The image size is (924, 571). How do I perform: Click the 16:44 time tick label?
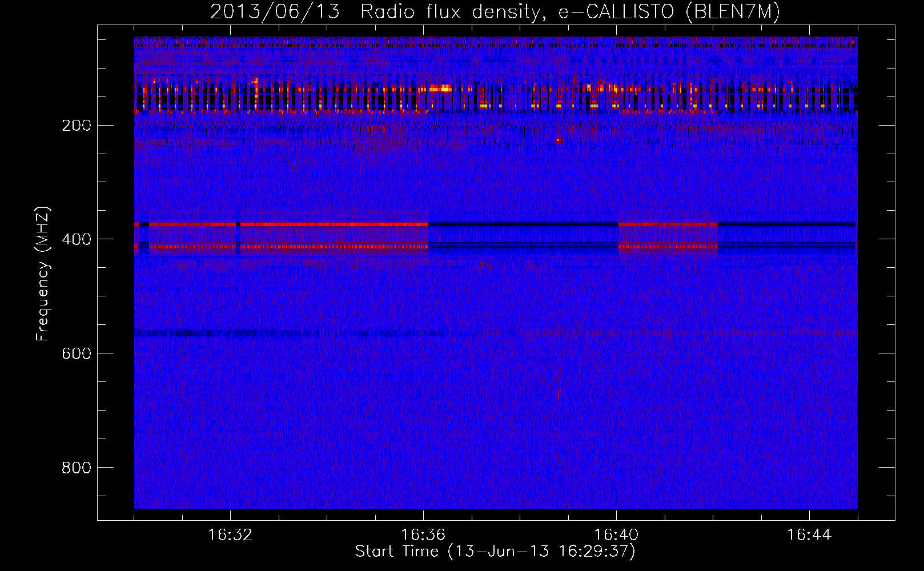[x=809, y=535]
